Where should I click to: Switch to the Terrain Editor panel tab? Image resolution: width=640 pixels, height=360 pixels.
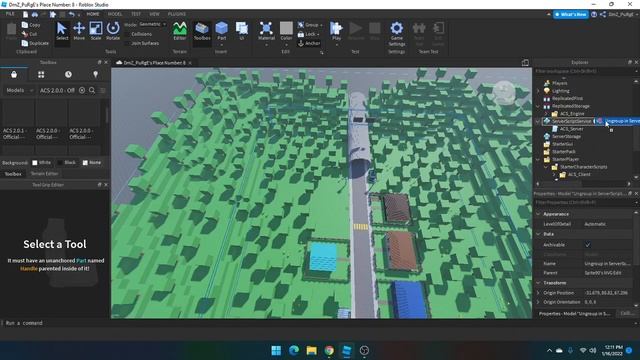(44, 173)
